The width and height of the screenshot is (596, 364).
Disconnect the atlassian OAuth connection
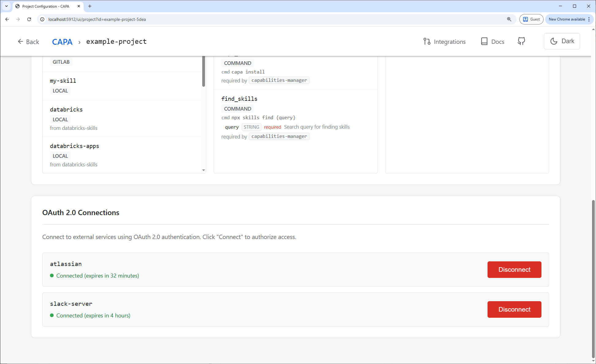tap(514, 270)
